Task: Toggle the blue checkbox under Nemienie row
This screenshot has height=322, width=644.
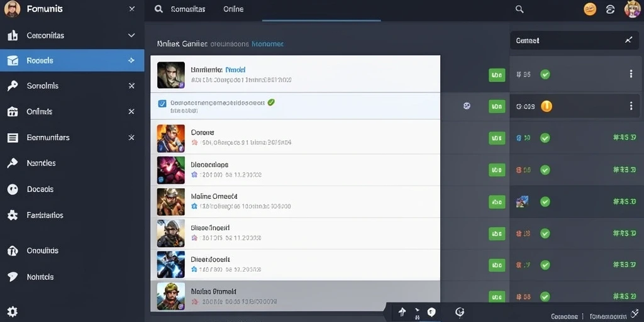Action: (162, 104)
